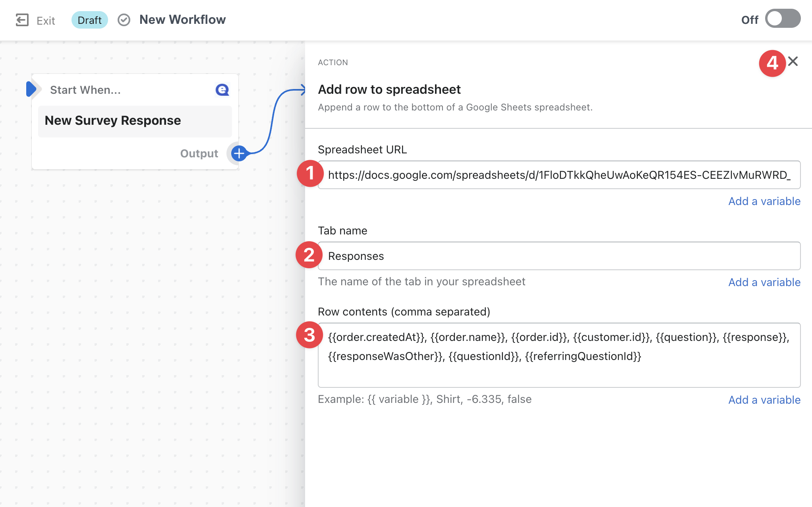The image size is (812, 507).
Task: Click the Start When header
Action: [85, 90]
